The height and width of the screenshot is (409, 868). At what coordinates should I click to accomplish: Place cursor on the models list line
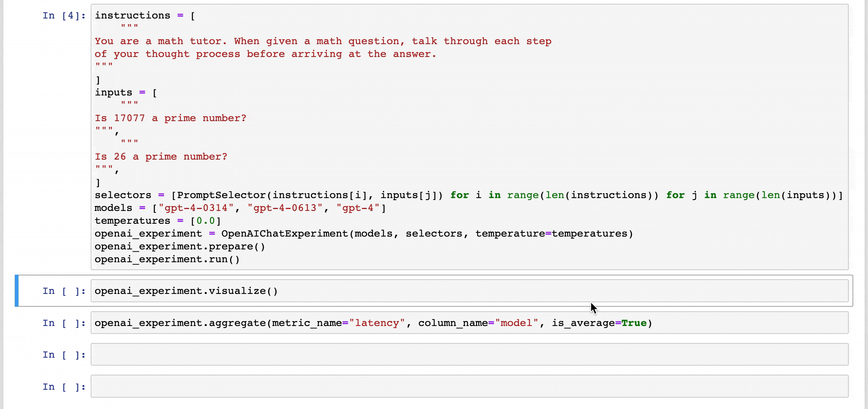pyautogui.click(x=240, y=208)
